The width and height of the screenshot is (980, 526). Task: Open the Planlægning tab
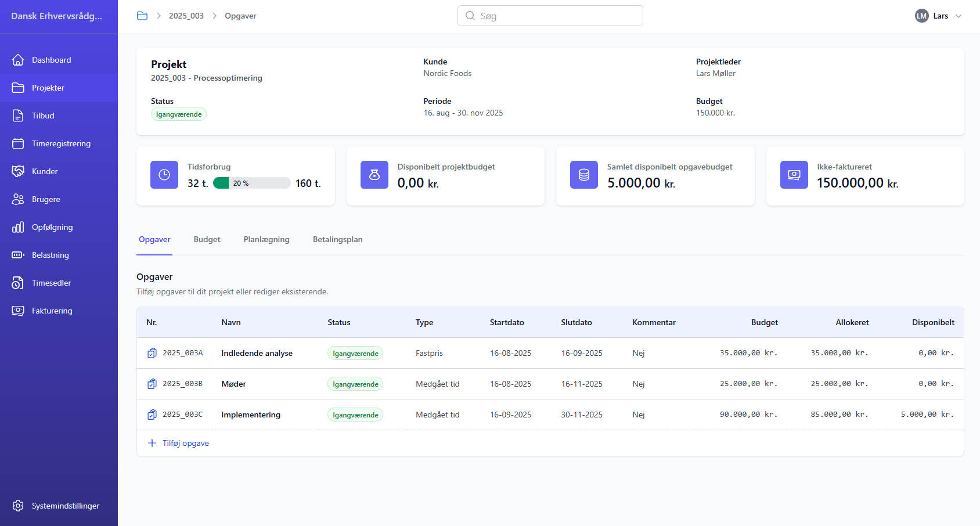pos(266,239)
